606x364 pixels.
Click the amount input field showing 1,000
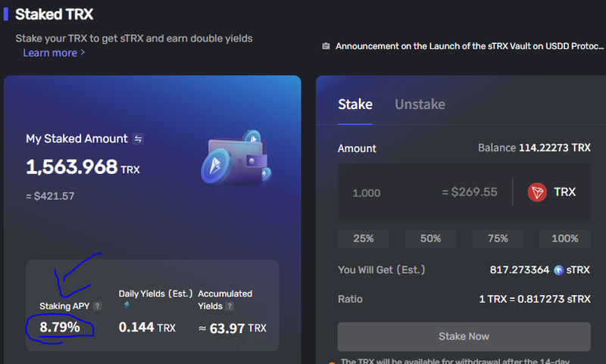tap(424, 192)
